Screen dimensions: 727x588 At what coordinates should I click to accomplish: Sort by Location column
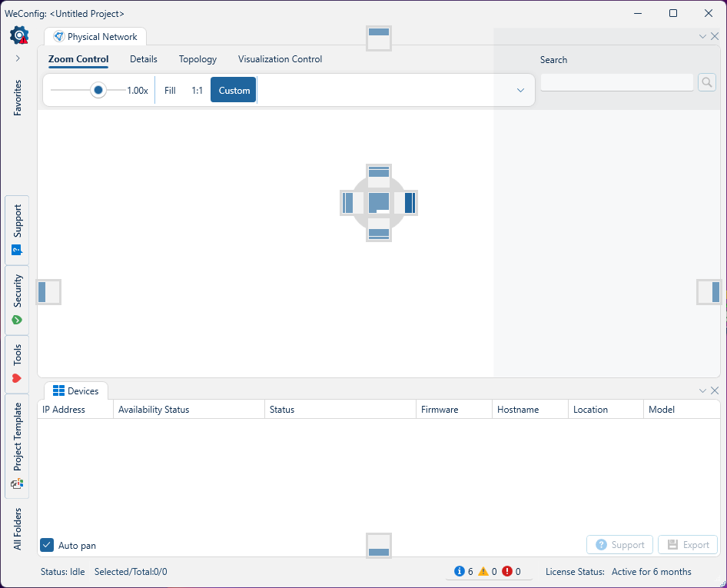coord(606,410)
